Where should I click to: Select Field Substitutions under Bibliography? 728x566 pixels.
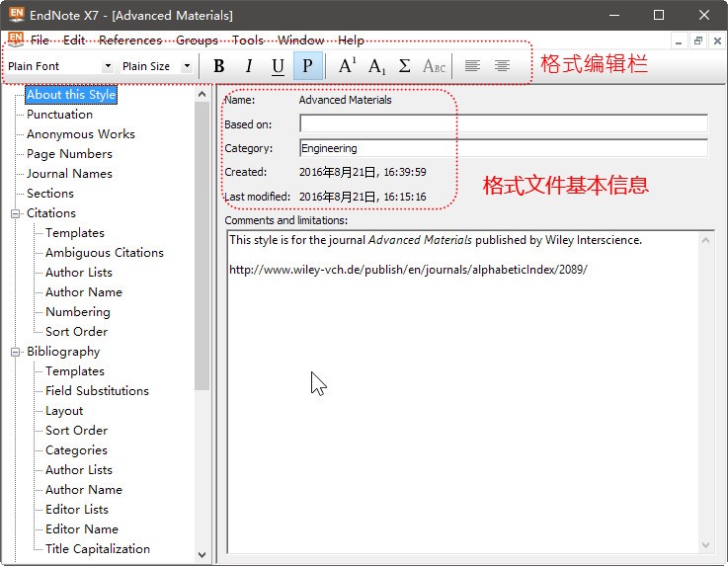click(x=97, y=391)
